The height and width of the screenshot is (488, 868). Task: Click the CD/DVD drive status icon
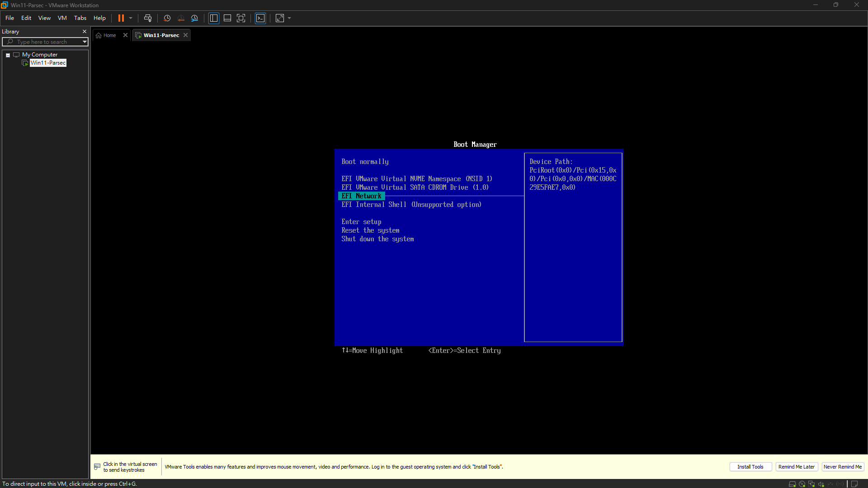tap(802, 484)
